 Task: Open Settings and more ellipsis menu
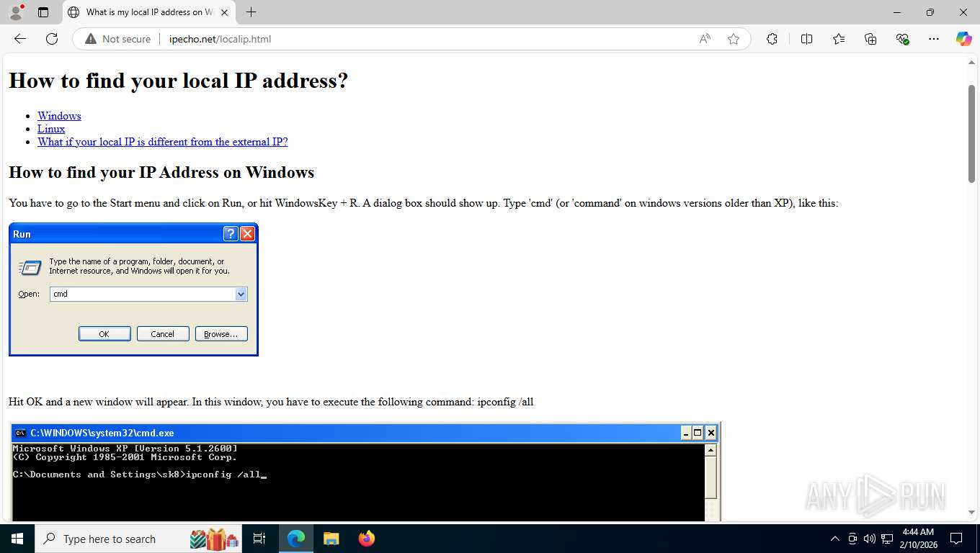tap(934, 39)
